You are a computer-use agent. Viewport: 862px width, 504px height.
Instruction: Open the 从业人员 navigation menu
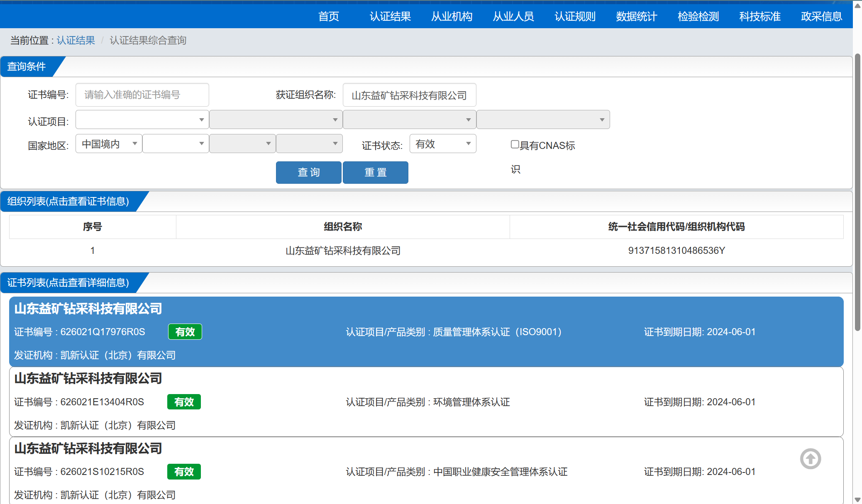pos(513,17)
